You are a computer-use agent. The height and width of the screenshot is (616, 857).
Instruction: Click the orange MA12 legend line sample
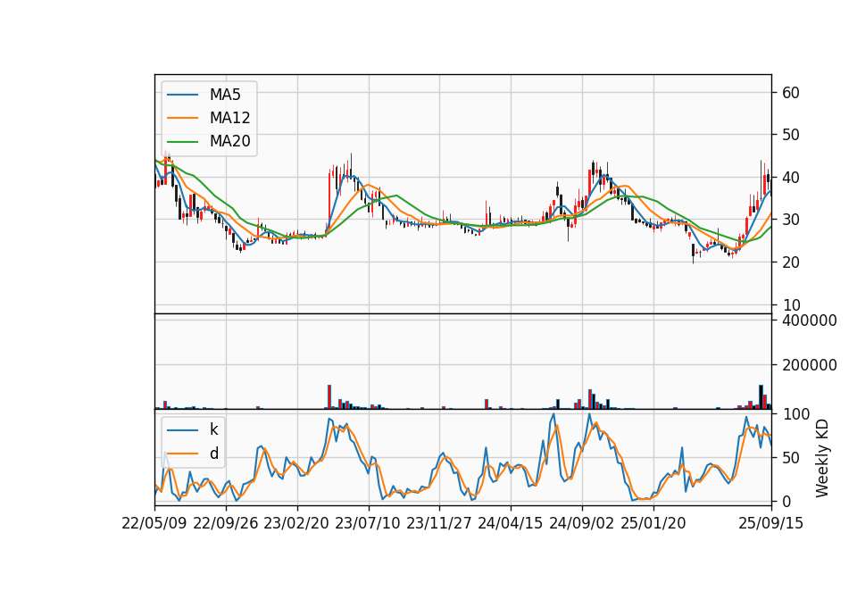coord(182,118)
